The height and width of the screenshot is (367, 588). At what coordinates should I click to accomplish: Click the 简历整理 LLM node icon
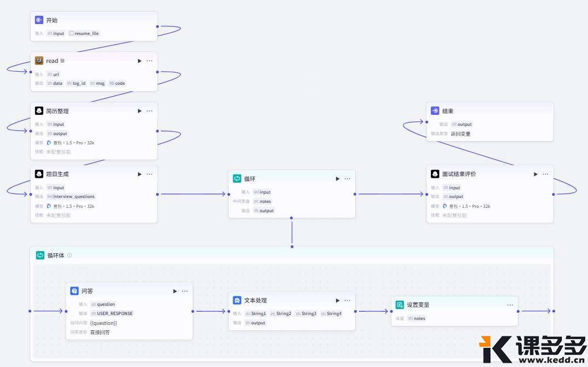tap(39, 111)
